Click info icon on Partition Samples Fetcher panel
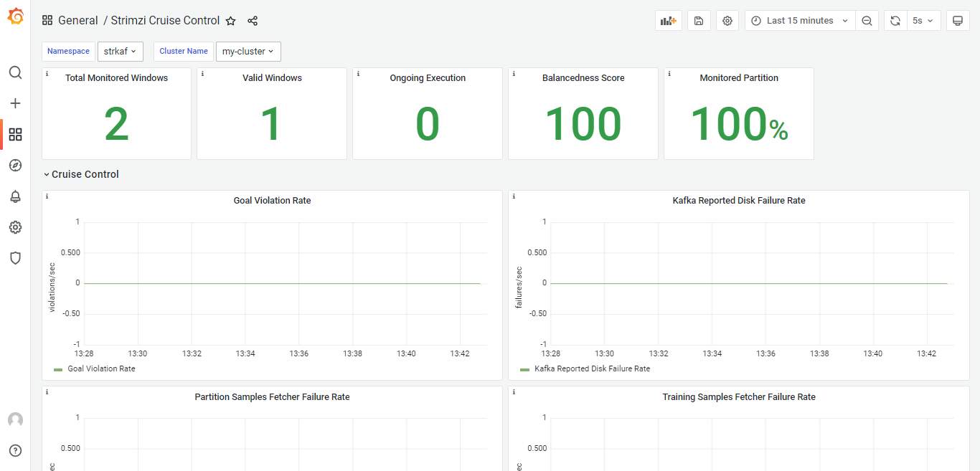 click(47, 392)
